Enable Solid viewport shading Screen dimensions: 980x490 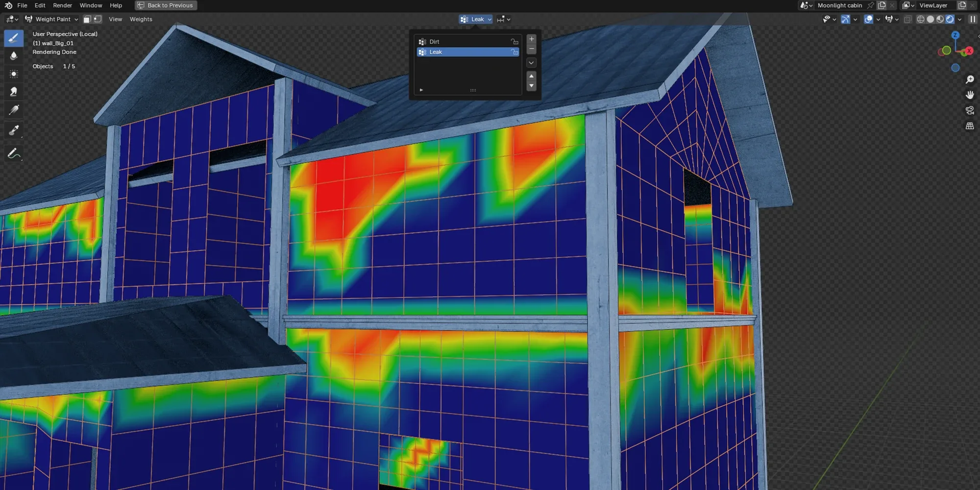click(x=930, y=19)
